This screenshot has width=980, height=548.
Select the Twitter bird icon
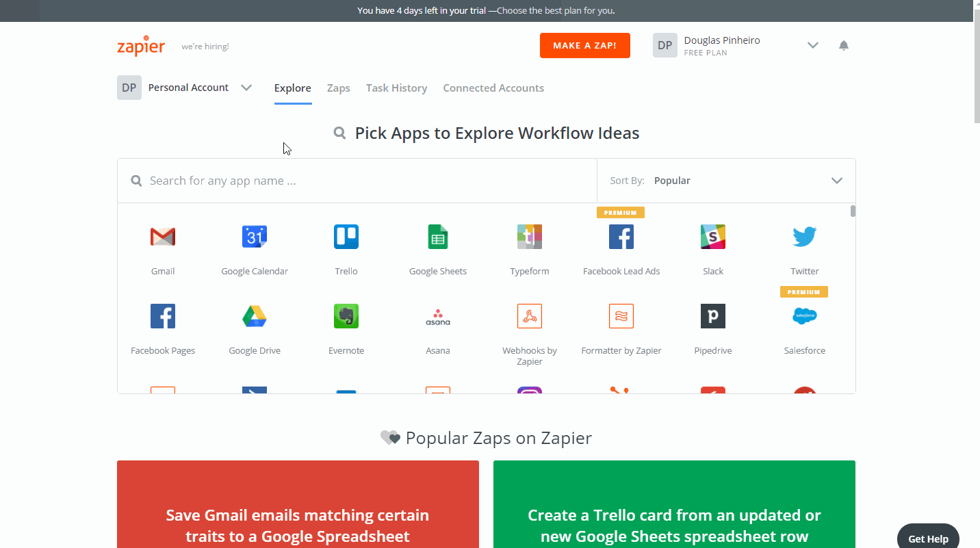click(805, 237)
